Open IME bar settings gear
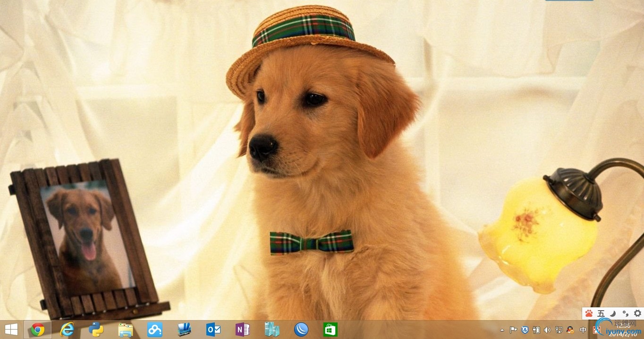The width and height of the screenshot is (644, 339). click(x=637, y=313)
